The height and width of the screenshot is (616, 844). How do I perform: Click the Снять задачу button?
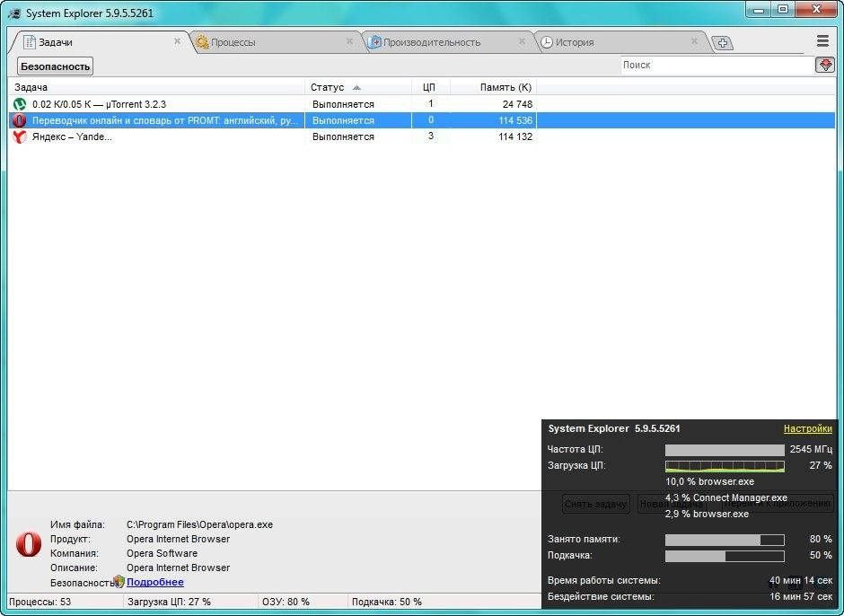click(596, 504)
